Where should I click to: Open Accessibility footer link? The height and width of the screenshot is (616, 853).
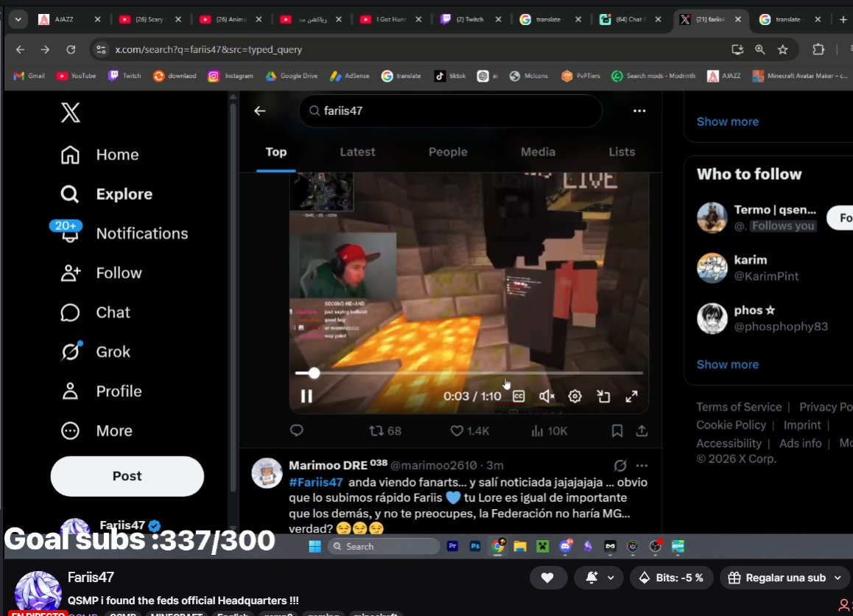tap(729, 444)
